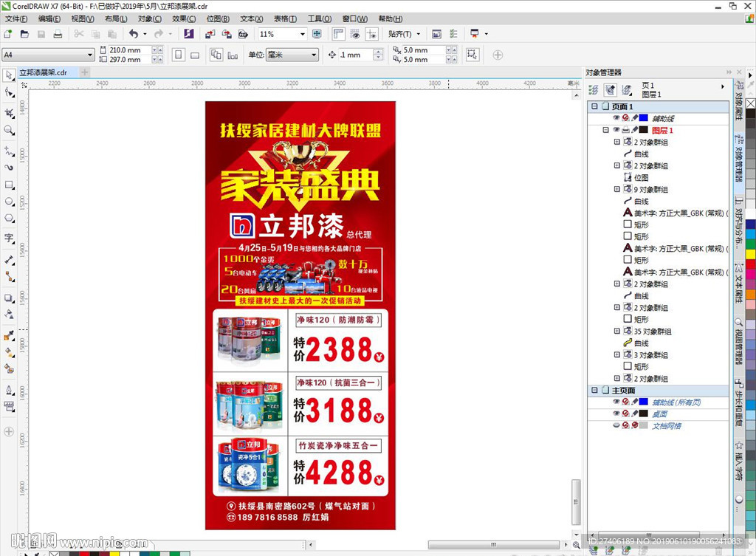Viewport: 756px width, 556px height.
Task: Click the Print icon in toolbar
Action: tap(58, 34)
